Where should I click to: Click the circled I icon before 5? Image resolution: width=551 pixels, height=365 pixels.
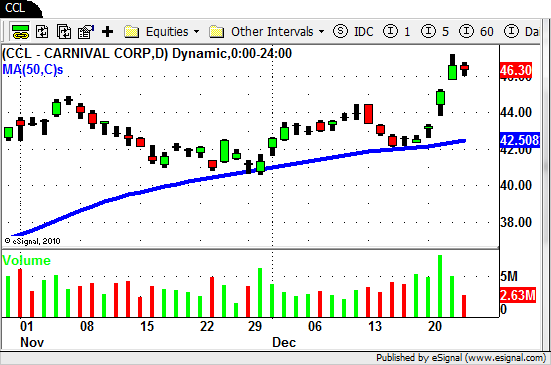pos(428,32)
